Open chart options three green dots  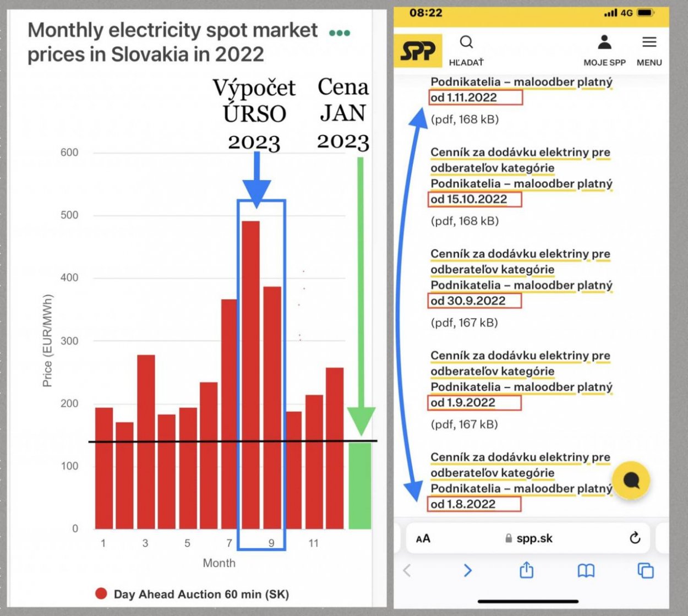click(x=339, y=33)
